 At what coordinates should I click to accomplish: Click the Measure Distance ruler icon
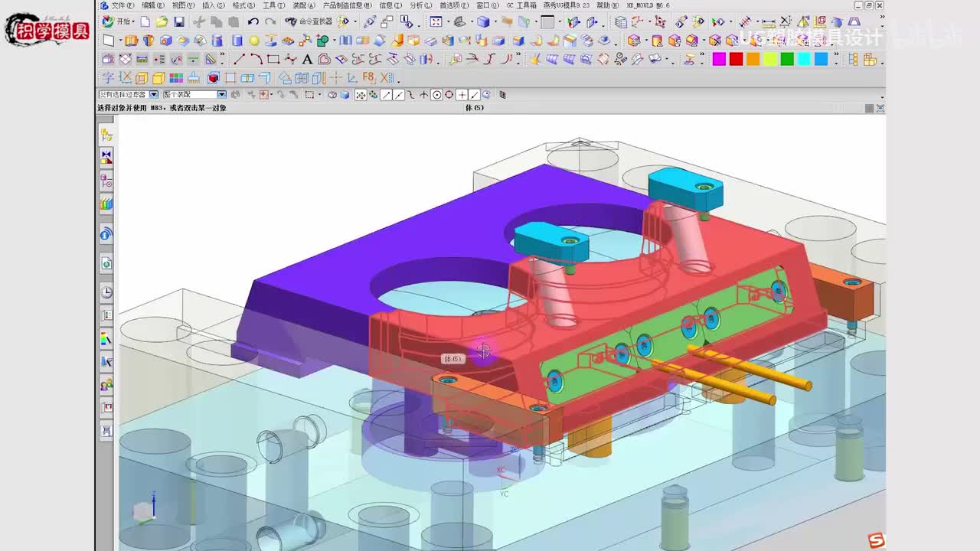pyautogui.click(x=768, y=22)
